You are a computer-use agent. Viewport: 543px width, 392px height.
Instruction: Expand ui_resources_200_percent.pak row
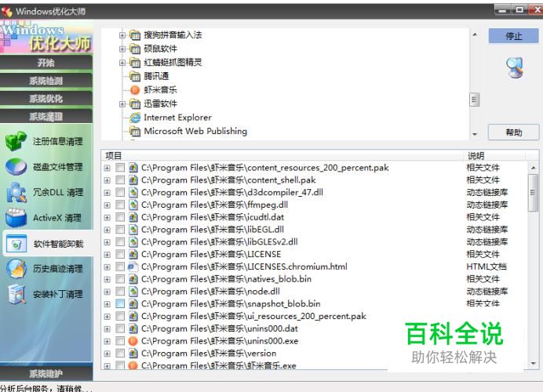107,317
